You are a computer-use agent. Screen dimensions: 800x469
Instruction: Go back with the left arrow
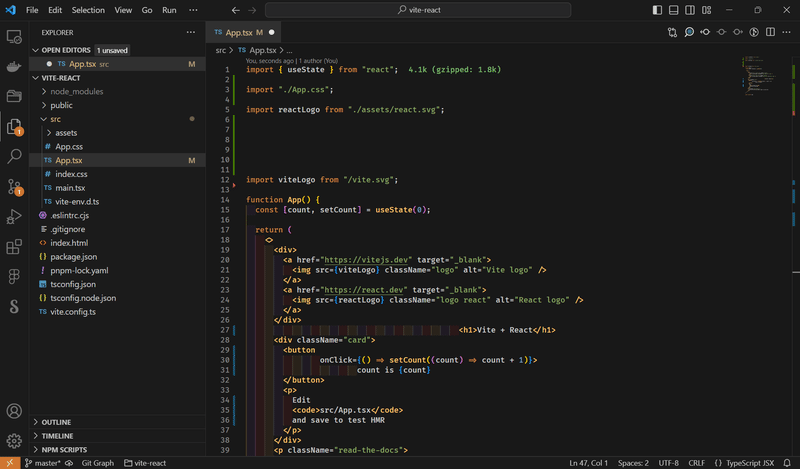(235, 10)
